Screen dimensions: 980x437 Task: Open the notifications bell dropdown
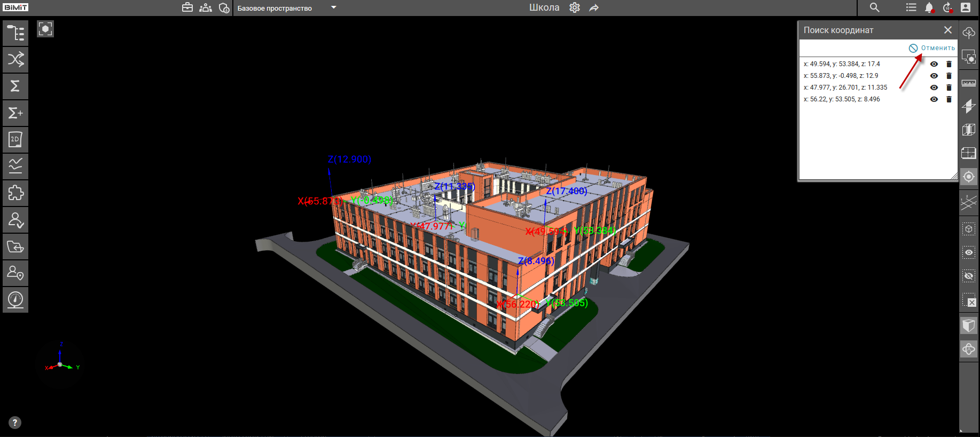(929, 7)
